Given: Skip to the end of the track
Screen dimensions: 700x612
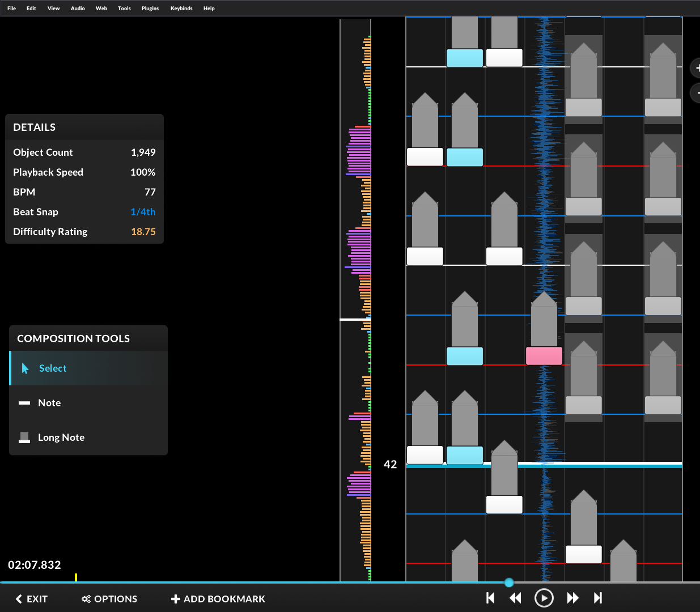Looking at the screenshot, I should pyautogui.click(x=598, y=598).
